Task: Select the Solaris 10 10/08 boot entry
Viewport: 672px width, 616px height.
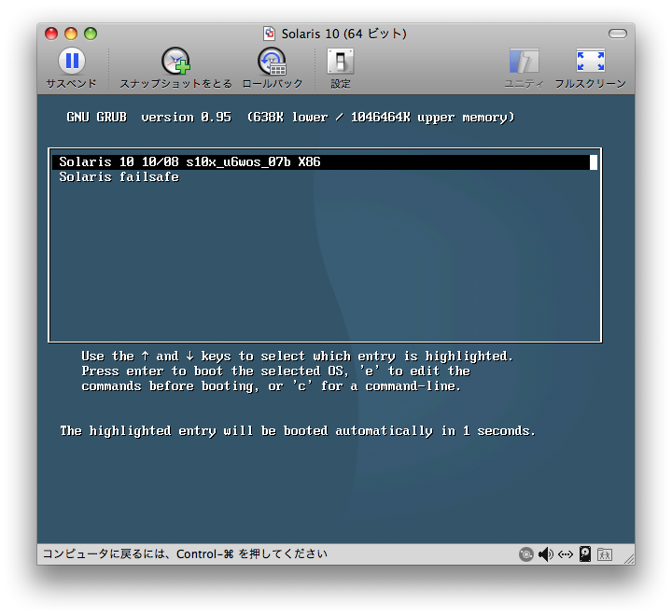Action: click(x=189, y=162)
